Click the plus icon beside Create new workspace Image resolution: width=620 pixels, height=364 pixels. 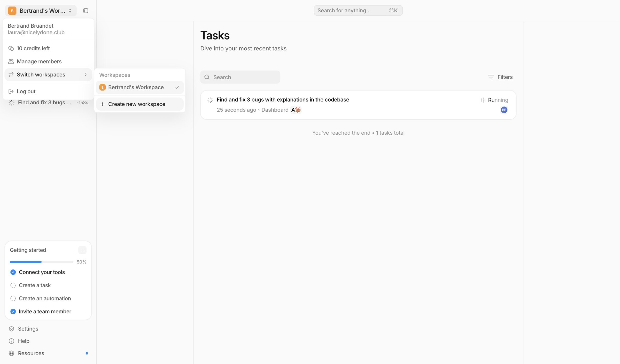(103, 104)
